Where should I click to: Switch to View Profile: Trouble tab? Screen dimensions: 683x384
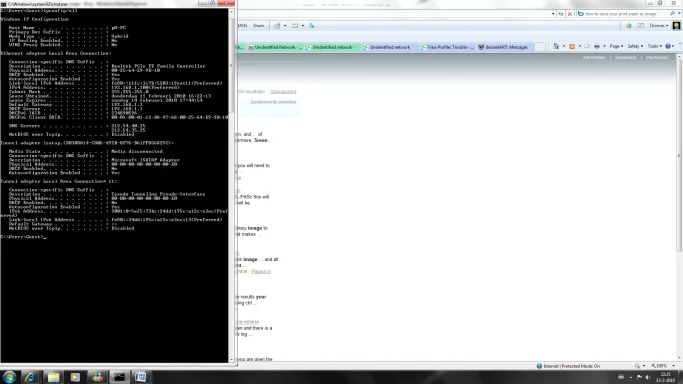coord(447,47)
